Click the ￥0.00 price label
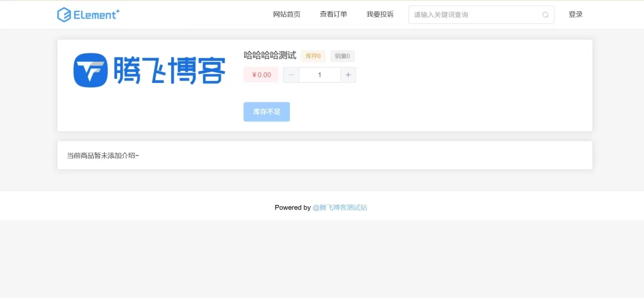644x298 pixels. [261, 75]
